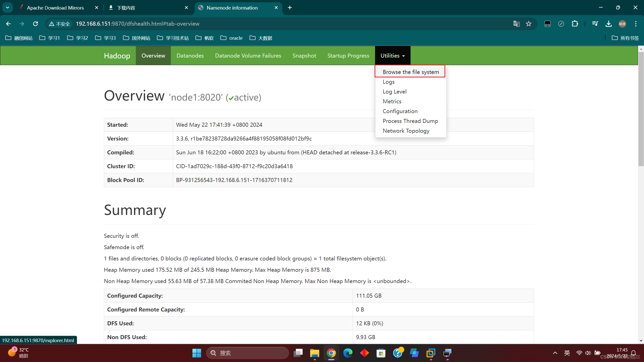Click the Hadoop brand link
Viewport: 644px width, 362px height.
(x=117, y=56)
